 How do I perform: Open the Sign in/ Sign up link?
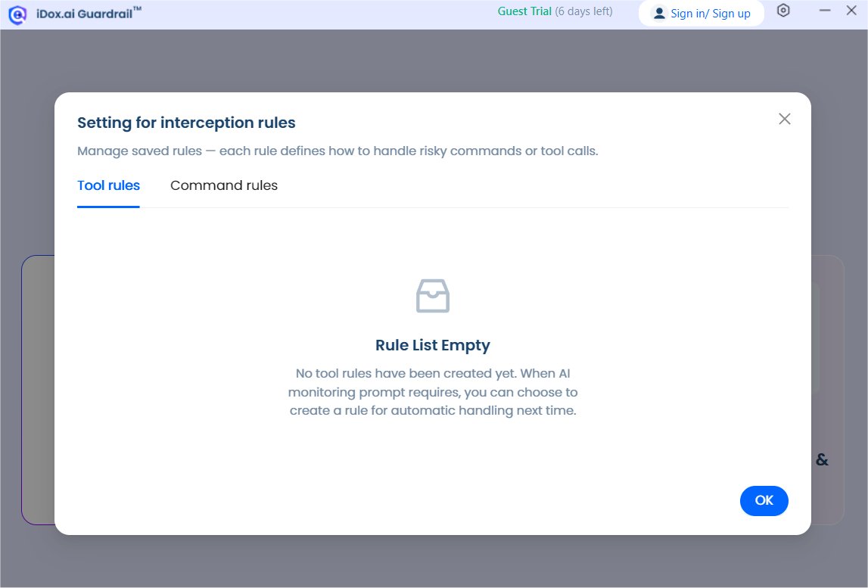711,14
